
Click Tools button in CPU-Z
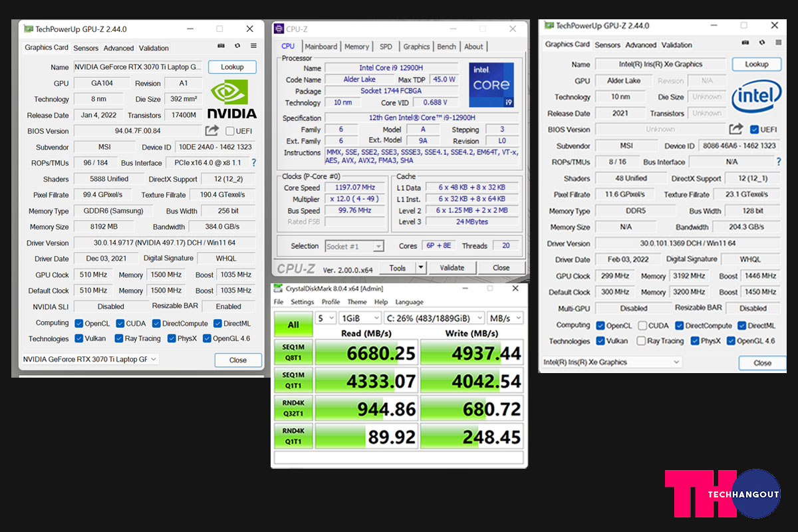click(x=398, y=267)
